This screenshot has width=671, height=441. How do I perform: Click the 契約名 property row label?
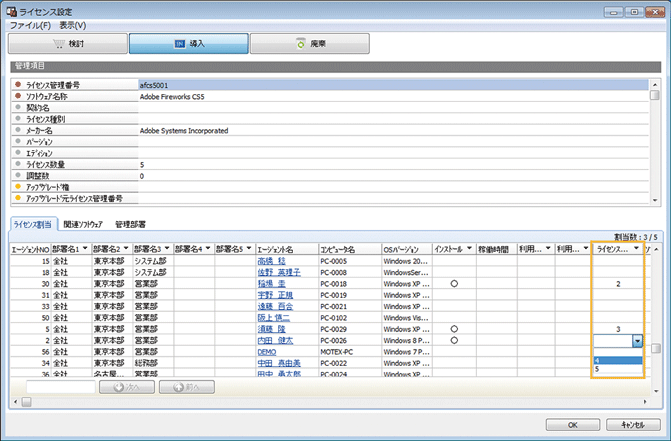pyautogui.click(x=38, y=108)
